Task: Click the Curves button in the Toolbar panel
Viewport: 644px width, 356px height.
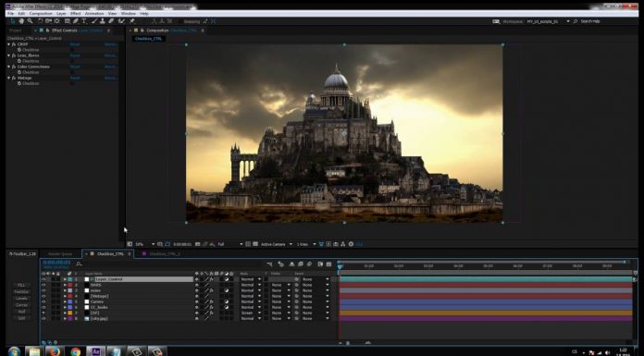Action: coord(22,305)
